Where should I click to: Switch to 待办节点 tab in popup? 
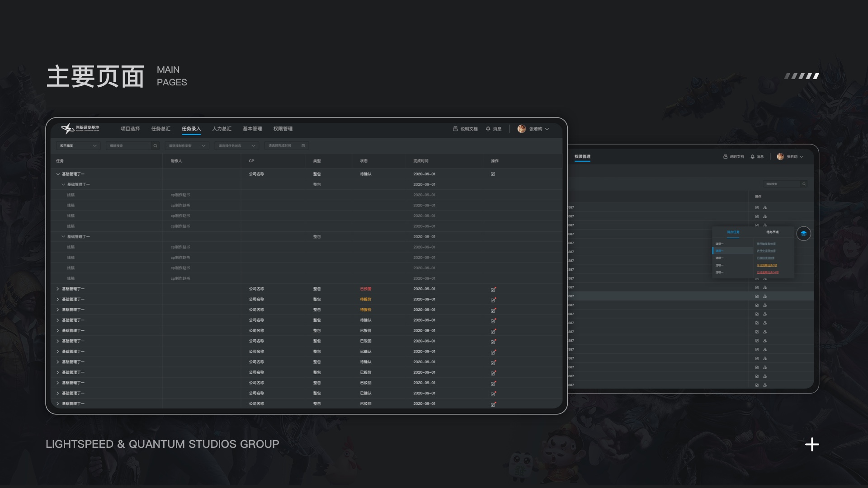[x=772, y=232]
